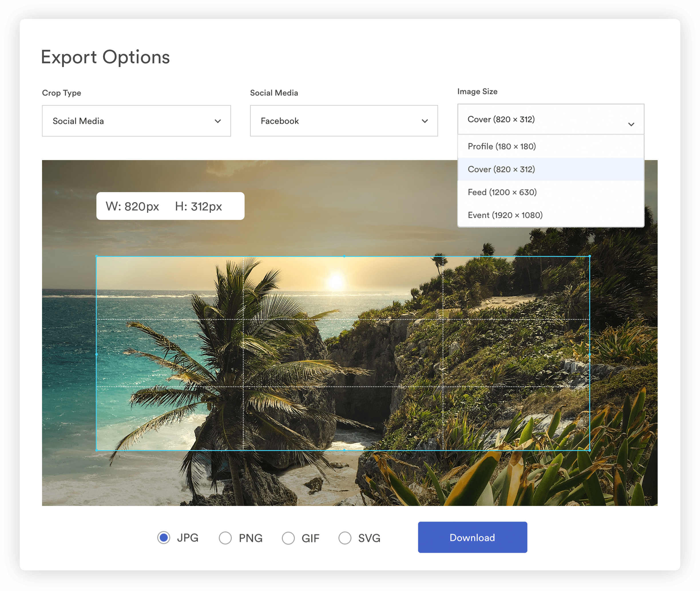Select the PNG export format
The height and width of the screenshot is (591, 700).
click(x=225, y=538)
